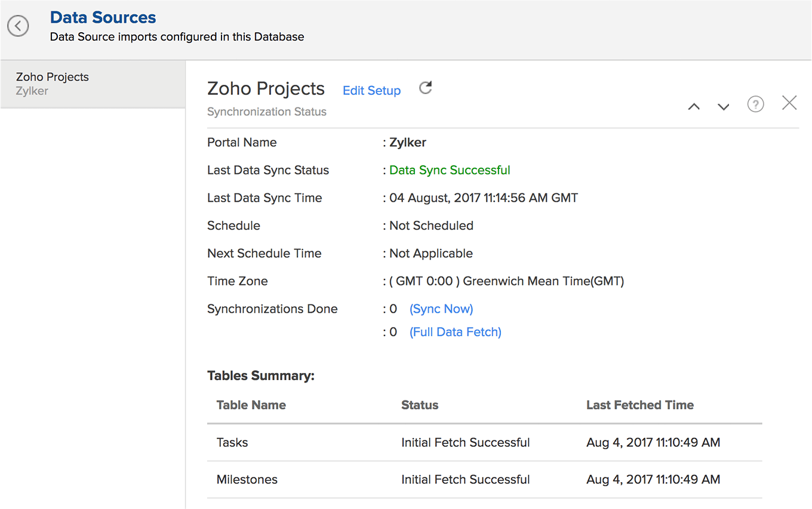This screenshot has width=812, height=509.
Task: Click the Table Name column header
Action: click(251, 405)
